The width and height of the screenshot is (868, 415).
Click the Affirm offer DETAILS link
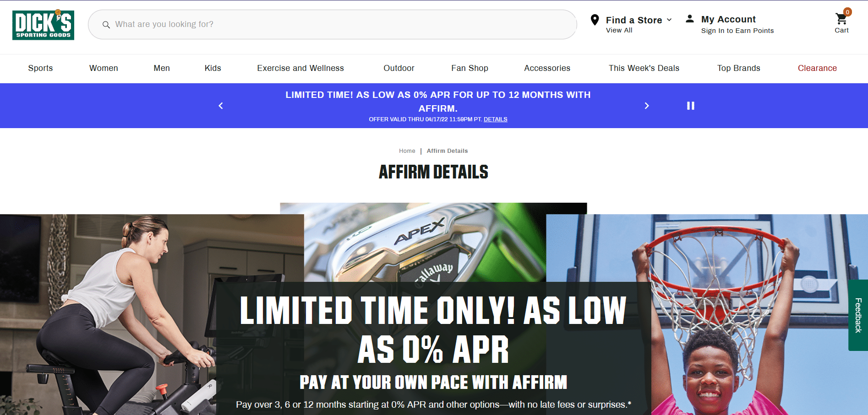coord(495,119)
